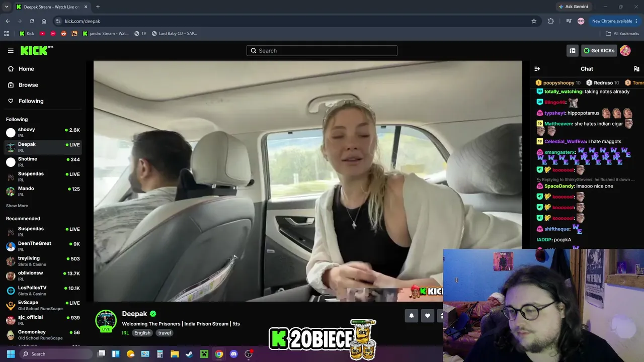
Task: Open EvScape in Recommended list
Action: pos(43,305)
